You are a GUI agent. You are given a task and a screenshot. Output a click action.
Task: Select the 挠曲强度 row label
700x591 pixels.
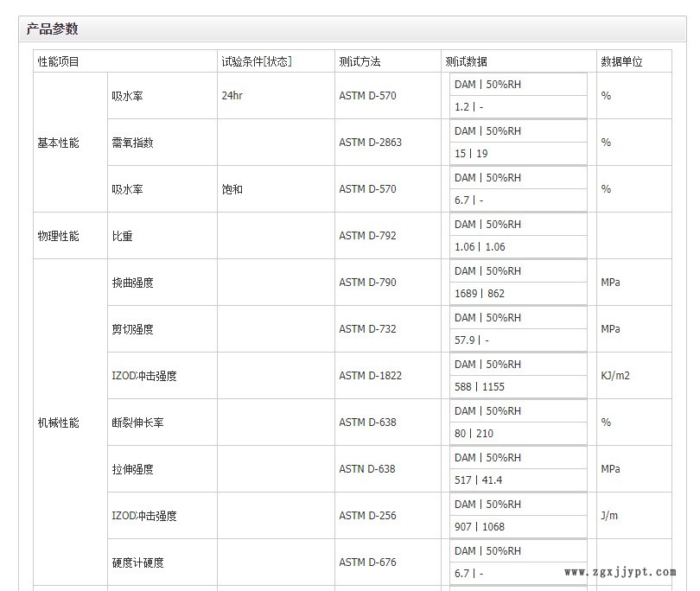point(132,283)
